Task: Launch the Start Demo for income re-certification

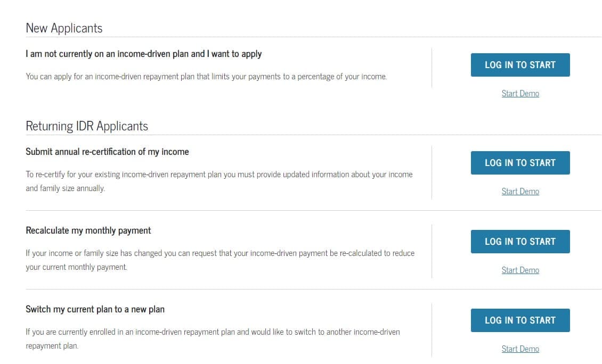Action: pyautogui.click(x=520, y=191)
